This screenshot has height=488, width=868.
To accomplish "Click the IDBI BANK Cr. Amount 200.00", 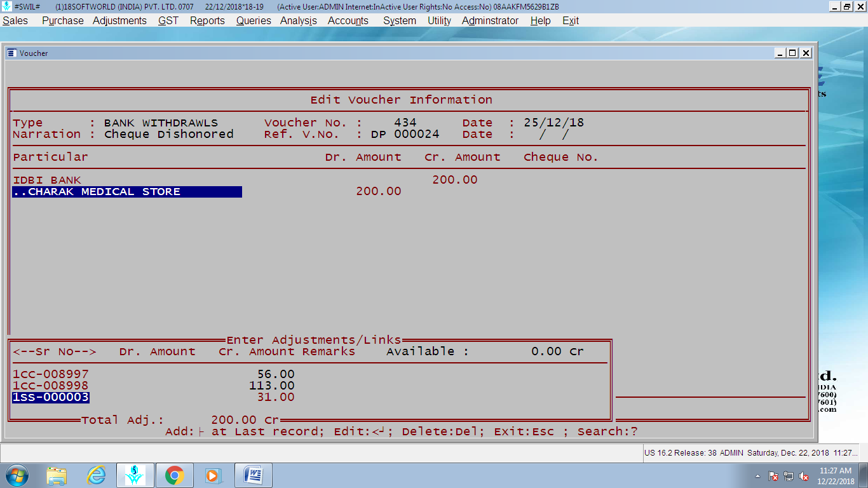I will pyautogui.click(x=455, y=180).
